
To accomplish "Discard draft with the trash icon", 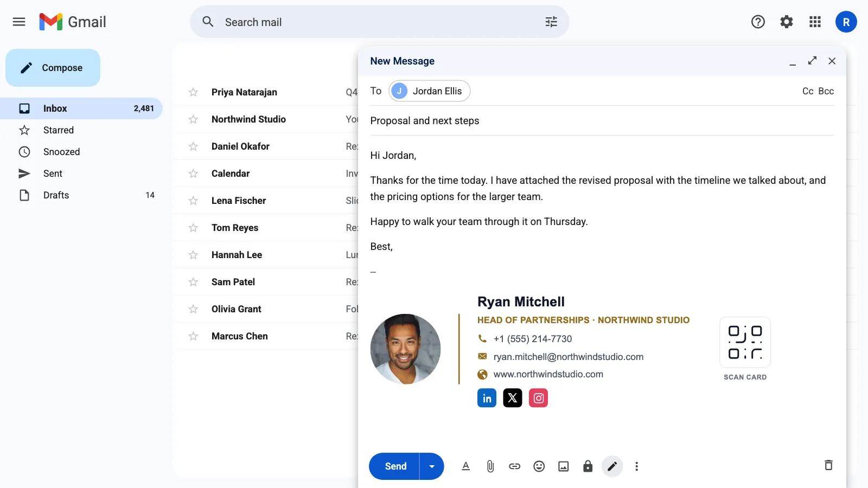I will [828, 465].
